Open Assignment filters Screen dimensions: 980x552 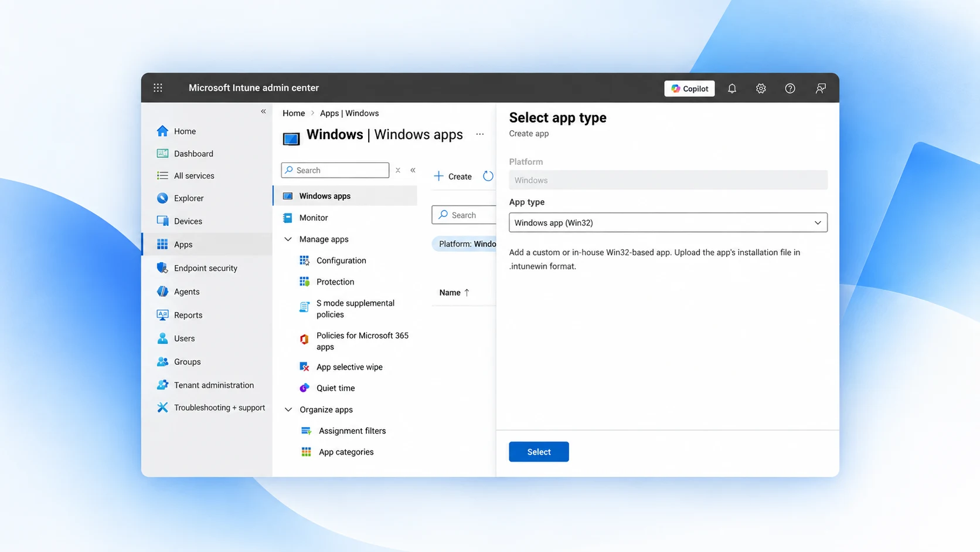click(x=343, y=431)
